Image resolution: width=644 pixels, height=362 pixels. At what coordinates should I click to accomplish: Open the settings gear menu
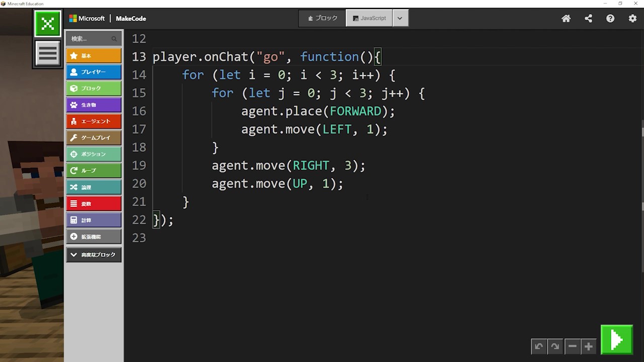[632, 19]
